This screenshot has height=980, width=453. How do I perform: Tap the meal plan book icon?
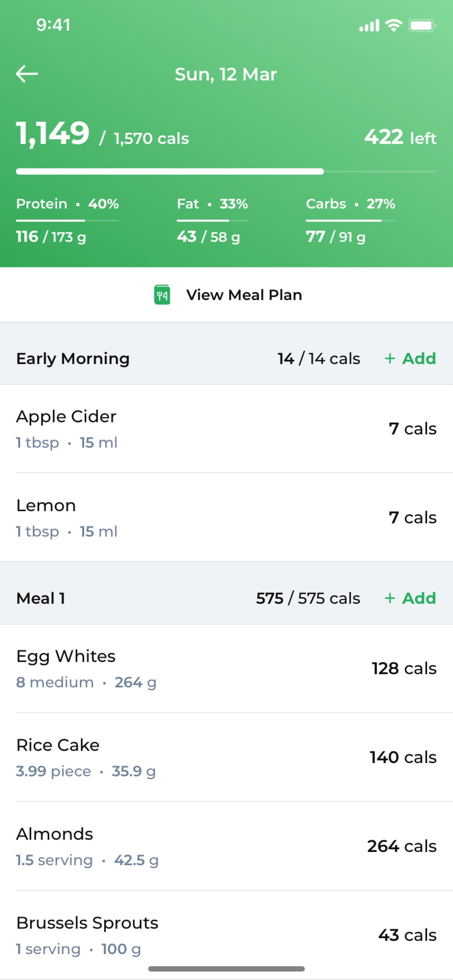tap(162, 295)
